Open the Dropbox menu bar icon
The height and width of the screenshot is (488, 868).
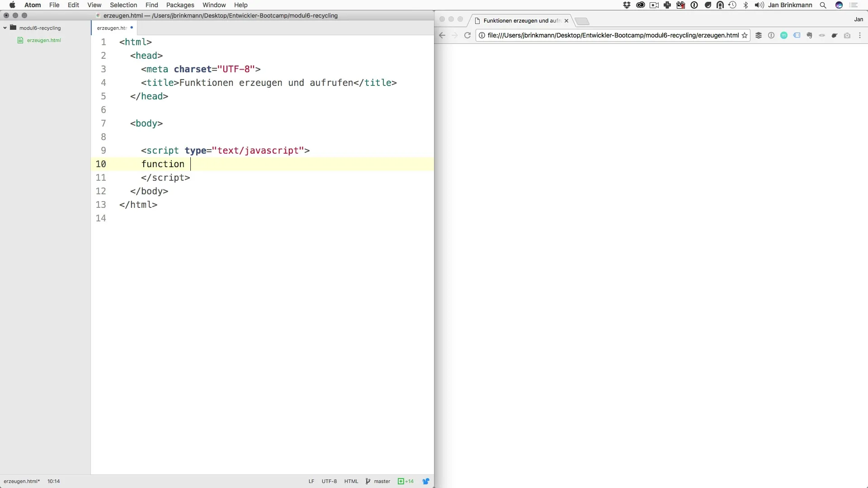627,5
